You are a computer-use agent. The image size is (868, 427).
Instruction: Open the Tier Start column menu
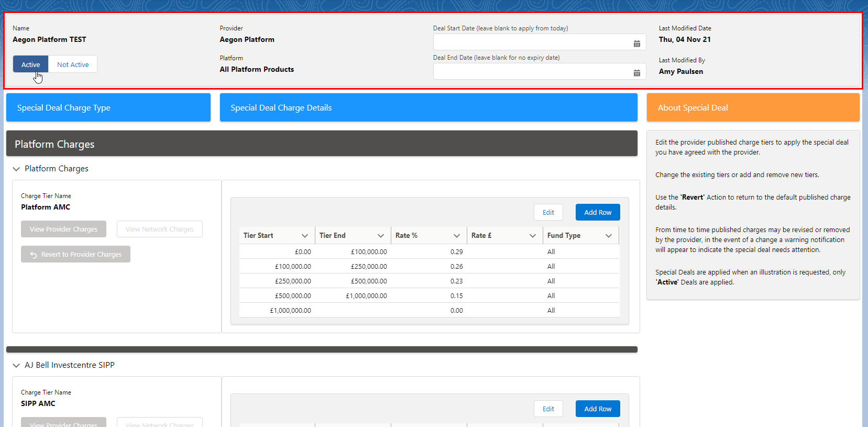click(305, 236)
